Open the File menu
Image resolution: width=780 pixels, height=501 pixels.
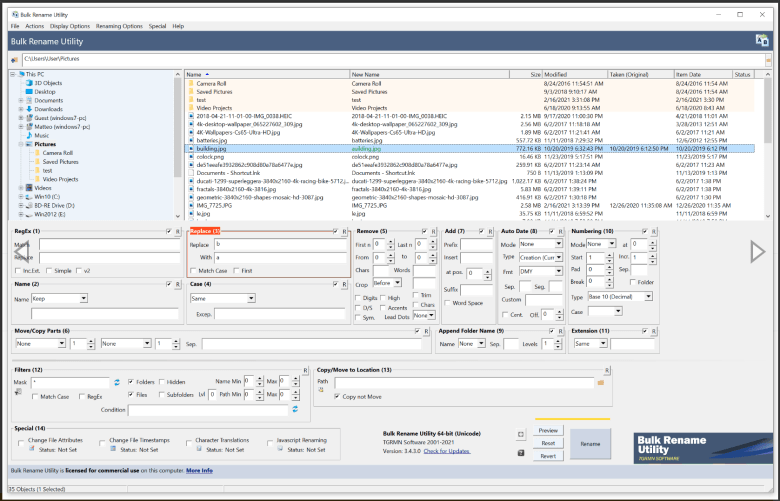(x=15, y=26)
